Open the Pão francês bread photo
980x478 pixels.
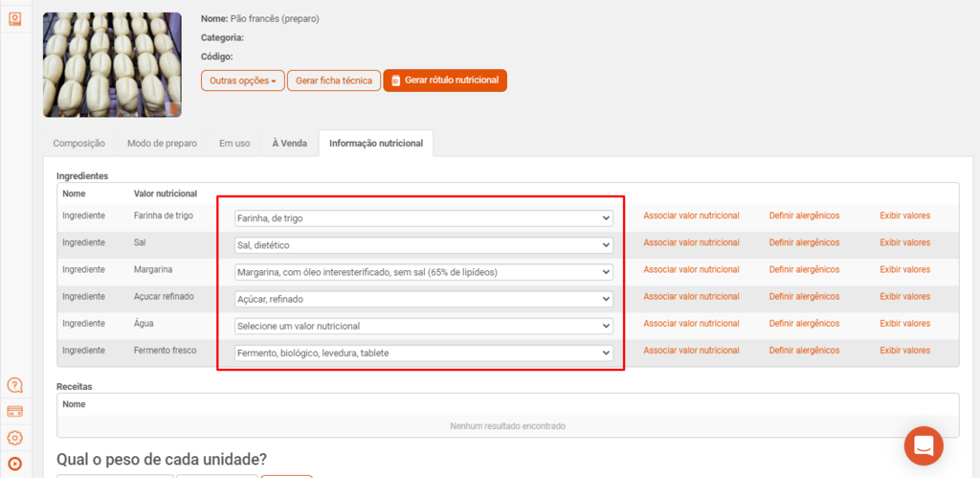[x=112, y=65]
